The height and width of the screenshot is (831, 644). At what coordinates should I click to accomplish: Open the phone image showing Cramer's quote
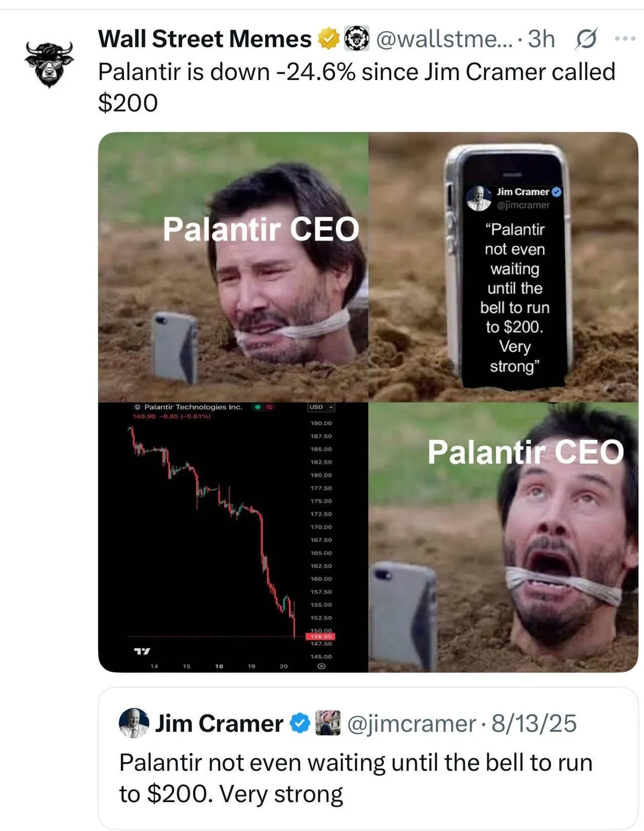pyautogui.click(x=503, y=267)
